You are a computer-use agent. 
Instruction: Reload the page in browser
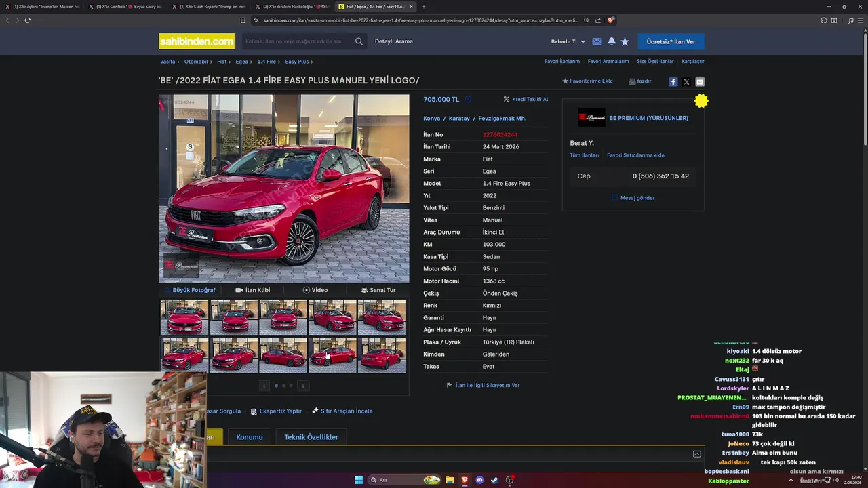click(x=27, y=20)
